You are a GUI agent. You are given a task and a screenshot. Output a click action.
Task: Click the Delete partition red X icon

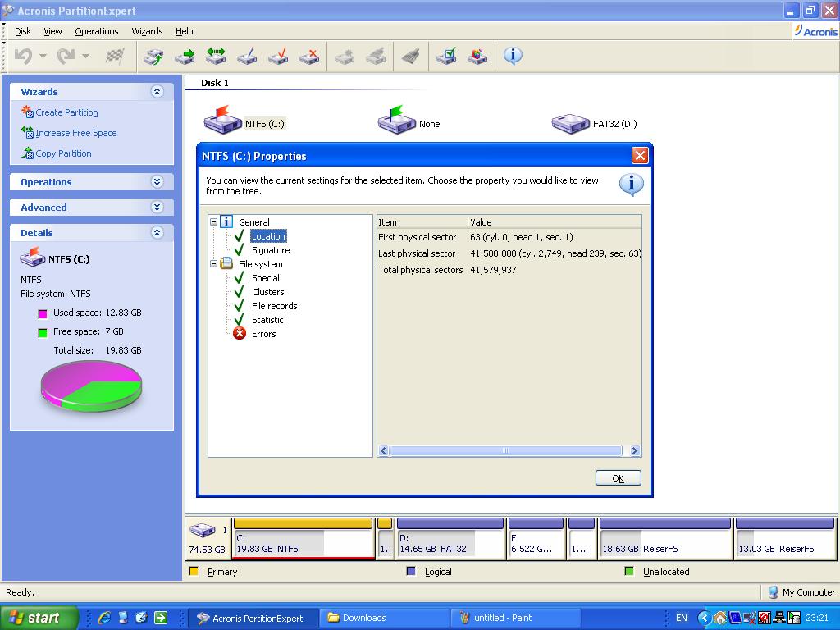(x=309, y=56)
